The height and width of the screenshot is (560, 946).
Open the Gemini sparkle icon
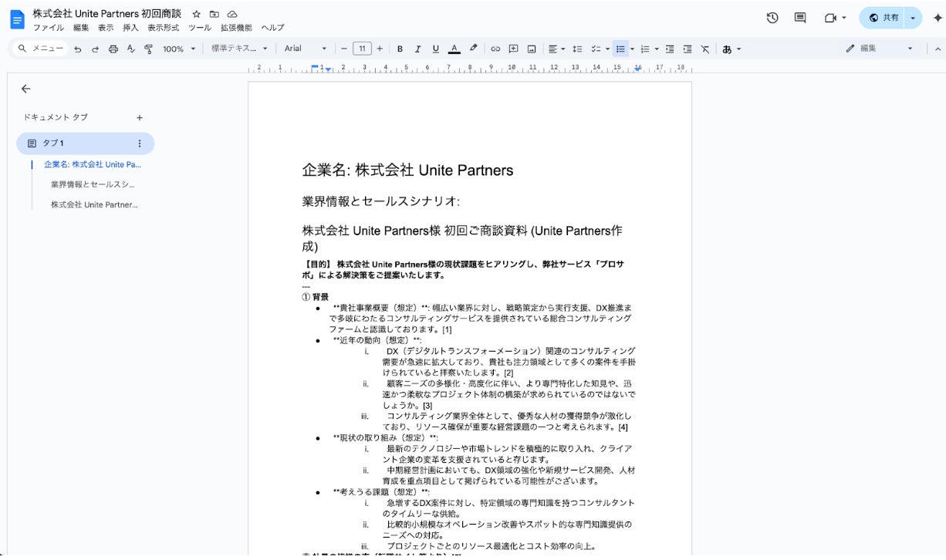point(938,18)
